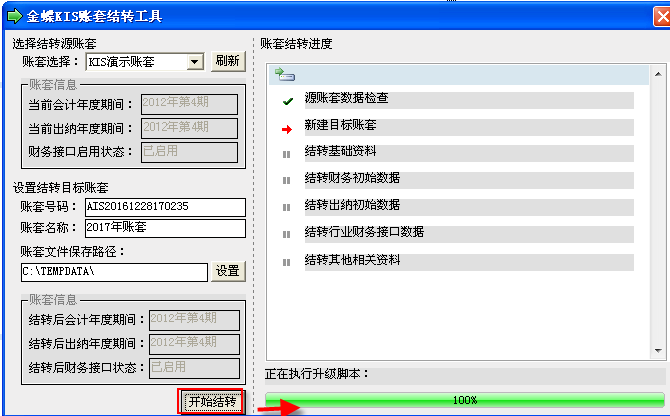Click the 财务接口启用状态 value field

[189, 152]
